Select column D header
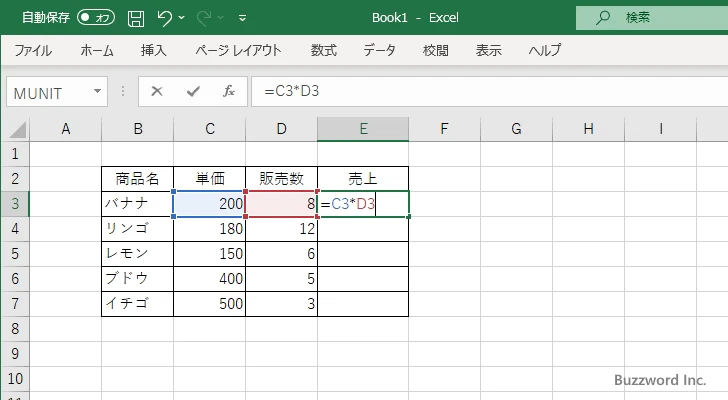The height and width of the screenshot is (400, 728). pyautogui.click(x=281, y=129)
